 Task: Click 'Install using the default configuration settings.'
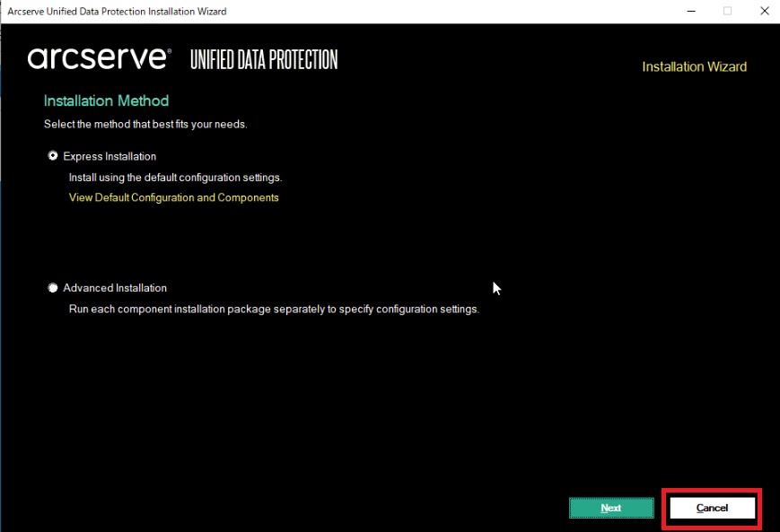pos(175,178)
